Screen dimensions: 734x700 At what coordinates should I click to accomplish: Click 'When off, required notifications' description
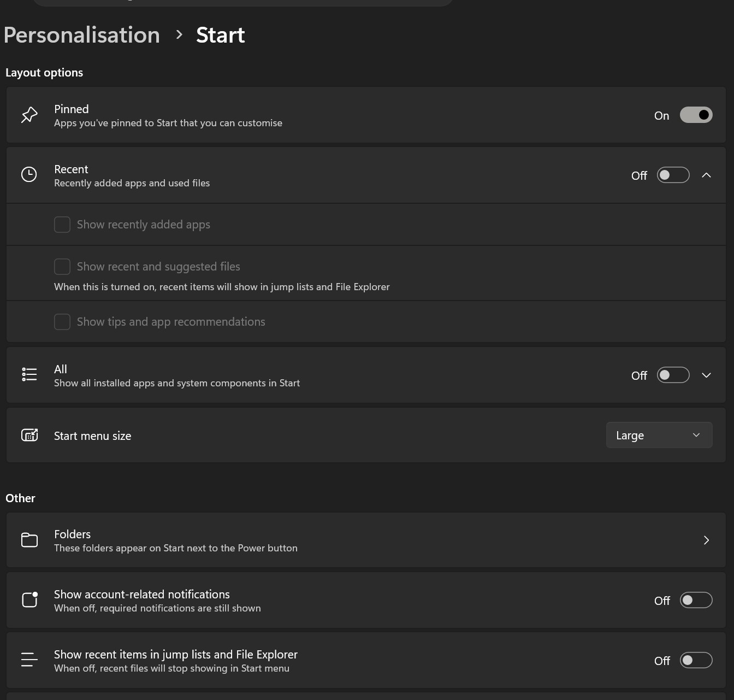click(x=157, y=608)
